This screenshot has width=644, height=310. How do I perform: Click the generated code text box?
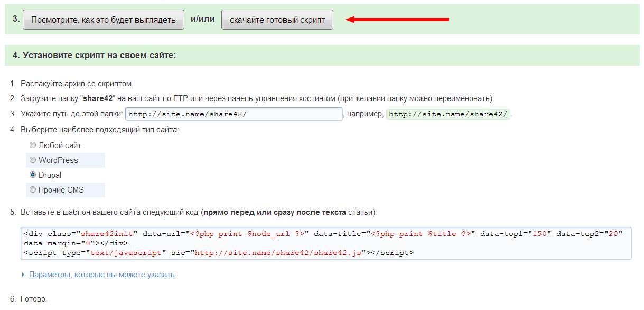click(x=326, y=243)
